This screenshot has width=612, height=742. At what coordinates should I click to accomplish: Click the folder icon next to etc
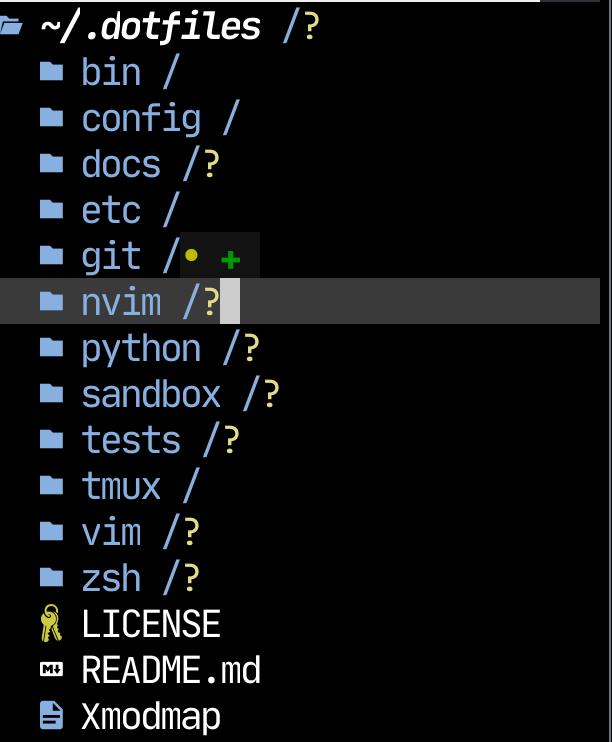[52, 209]
